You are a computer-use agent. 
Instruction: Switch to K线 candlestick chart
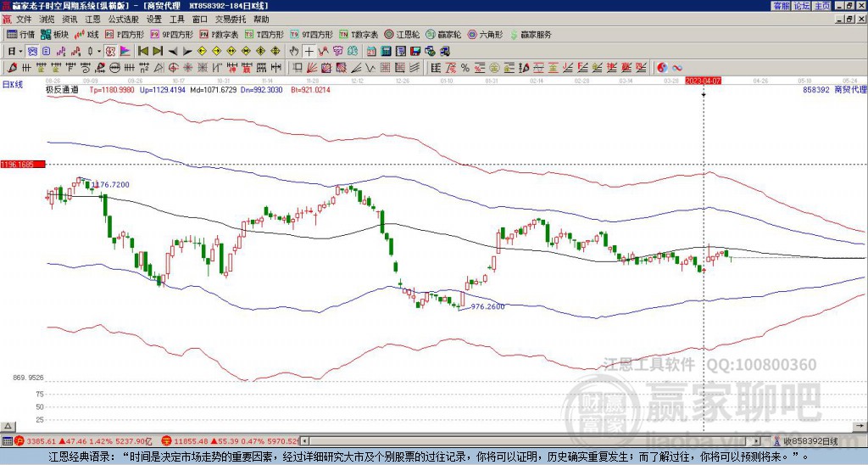(86, 34)
